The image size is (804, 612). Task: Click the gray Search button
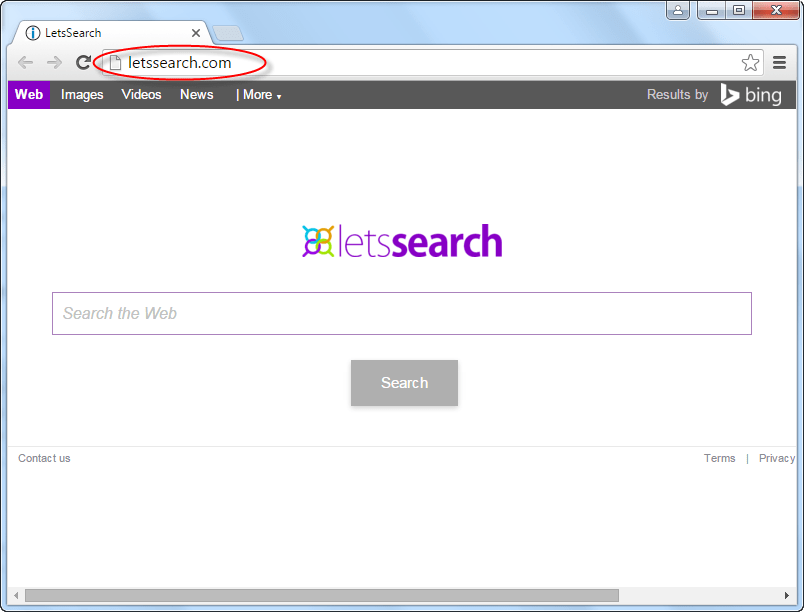tap(405, 383)
